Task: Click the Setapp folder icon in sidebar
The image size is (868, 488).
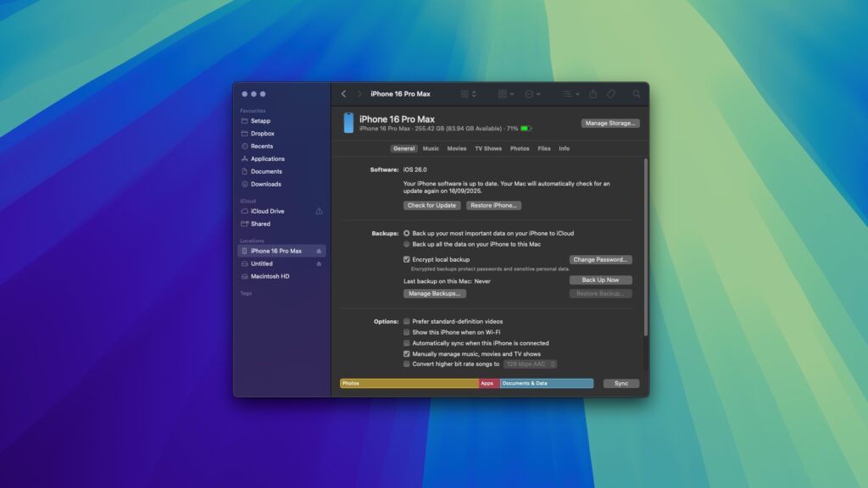Action: pyautogui.click(x=245, y=120)
